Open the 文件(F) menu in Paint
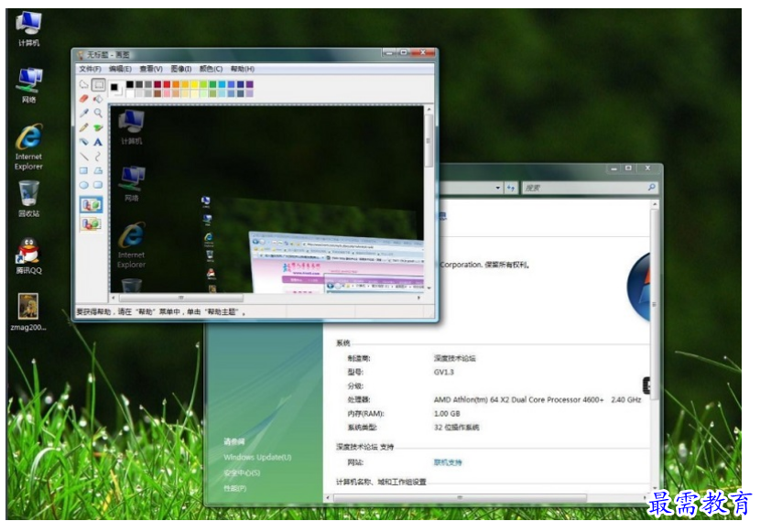The width and height of the screenshot is (760, 532). click(x=90, y=69)
